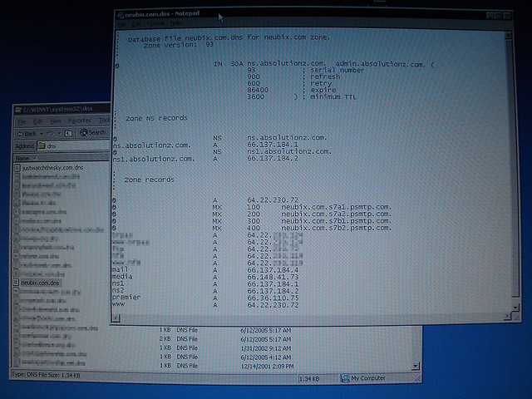
Task: Click the folder icon in the Address bar
Action: 42,146
